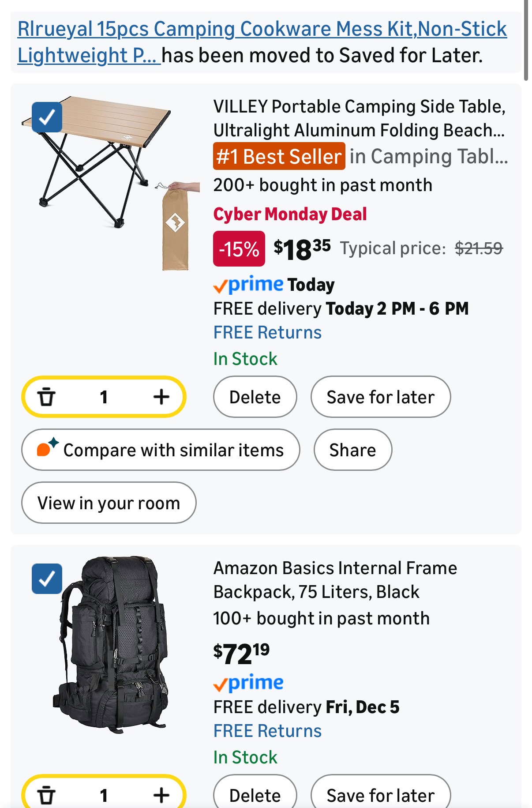Screen dimensions: 532x808
Task: Open View in your room
Action: [109, 503]
